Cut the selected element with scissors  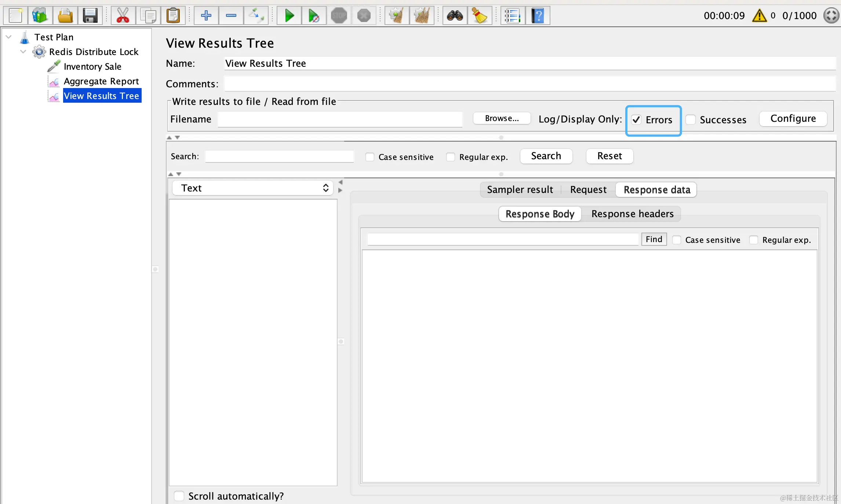click(x=123, y=16)
